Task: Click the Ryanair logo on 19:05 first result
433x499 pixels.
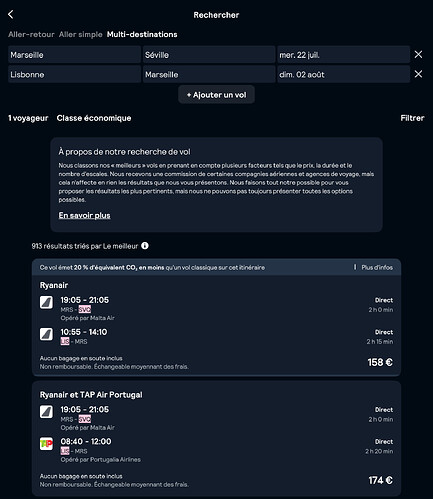Action: click(46, 303)
